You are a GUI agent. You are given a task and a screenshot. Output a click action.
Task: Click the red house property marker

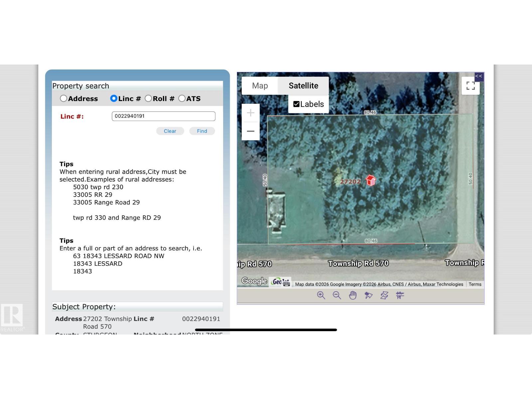(370, 181)
